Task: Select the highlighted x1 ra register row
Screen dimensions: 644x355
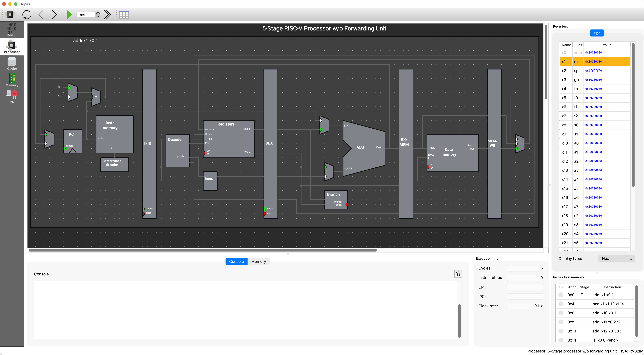Action: point(595,62)
